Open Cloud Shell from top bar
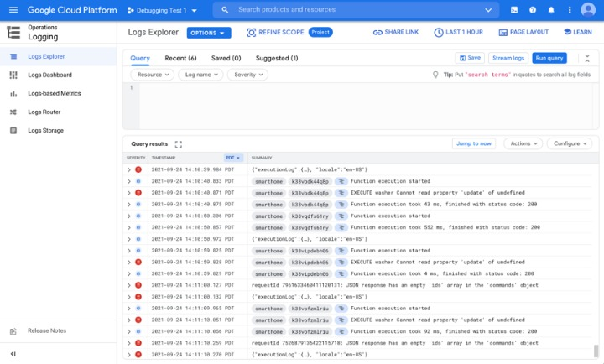 tap(513, 10)
